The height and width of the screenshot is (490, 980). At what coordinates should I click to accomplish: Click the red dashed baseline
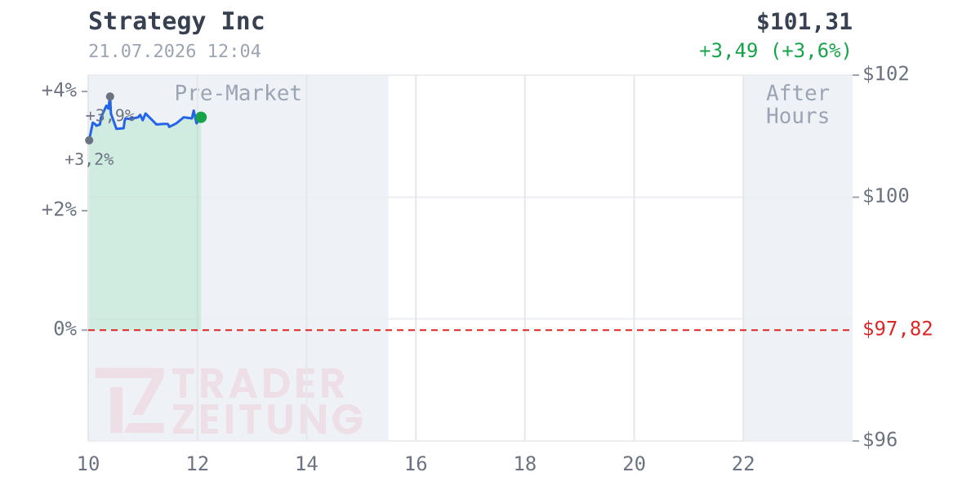click(470, 330)
